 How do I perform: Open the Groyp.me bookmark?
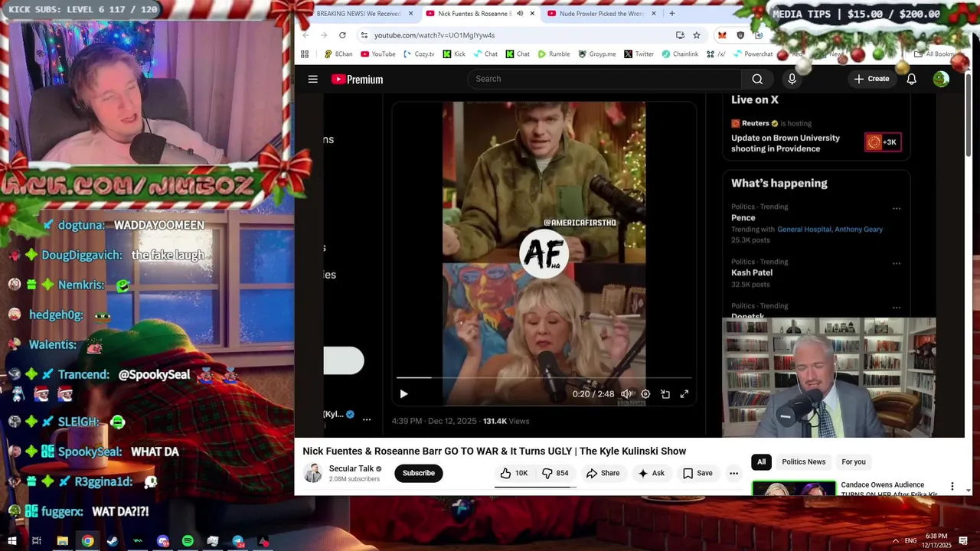coord(597,54)
